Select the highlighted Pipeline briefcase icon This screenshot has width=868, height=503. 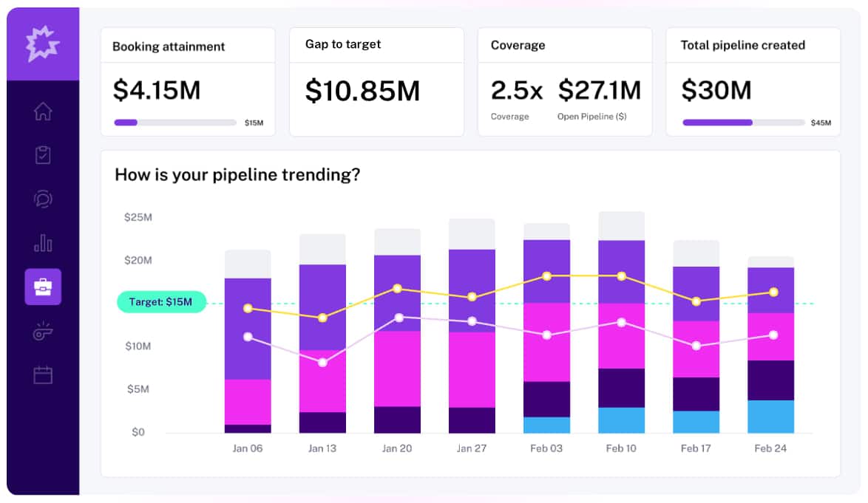coord(44,287)
